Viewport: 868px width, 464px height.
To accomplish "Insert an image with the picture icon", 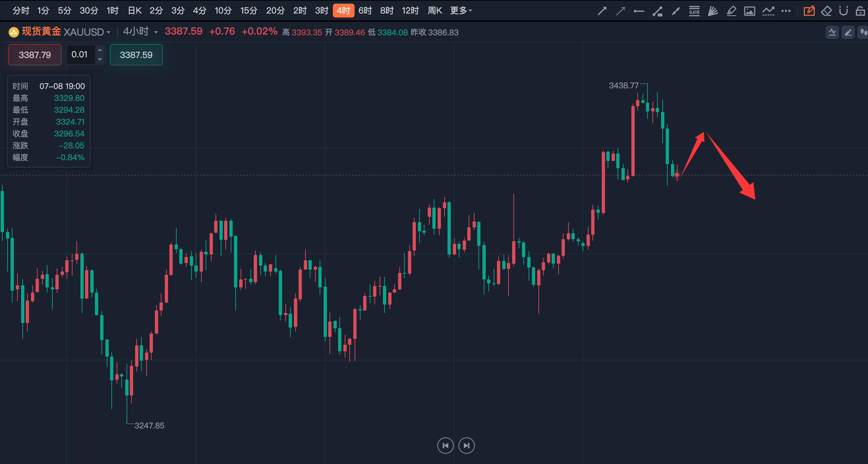I will [x=749, y=11].
